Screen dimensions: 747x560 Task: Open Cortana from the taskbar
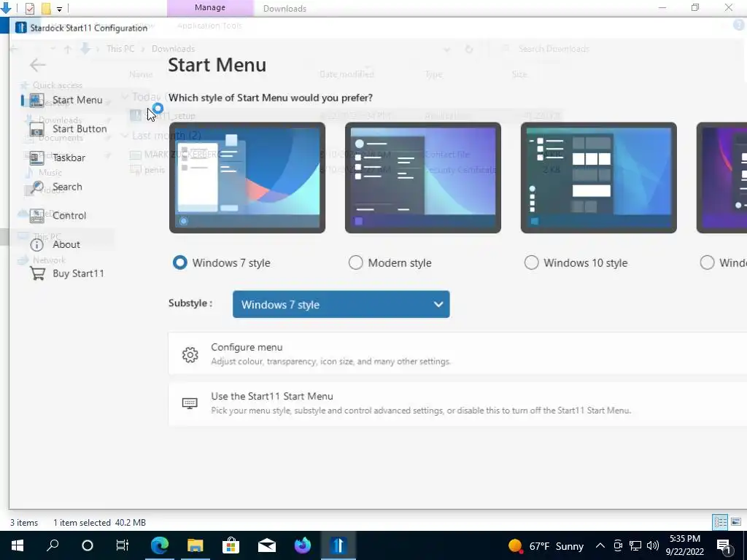coord(88,545)
